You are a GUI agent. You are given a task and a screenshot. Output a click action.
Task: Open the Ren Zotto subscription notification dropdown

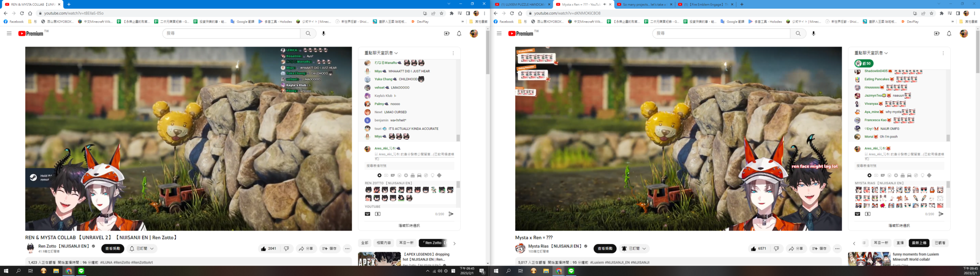pyautogui.click(x=142, y=249)
